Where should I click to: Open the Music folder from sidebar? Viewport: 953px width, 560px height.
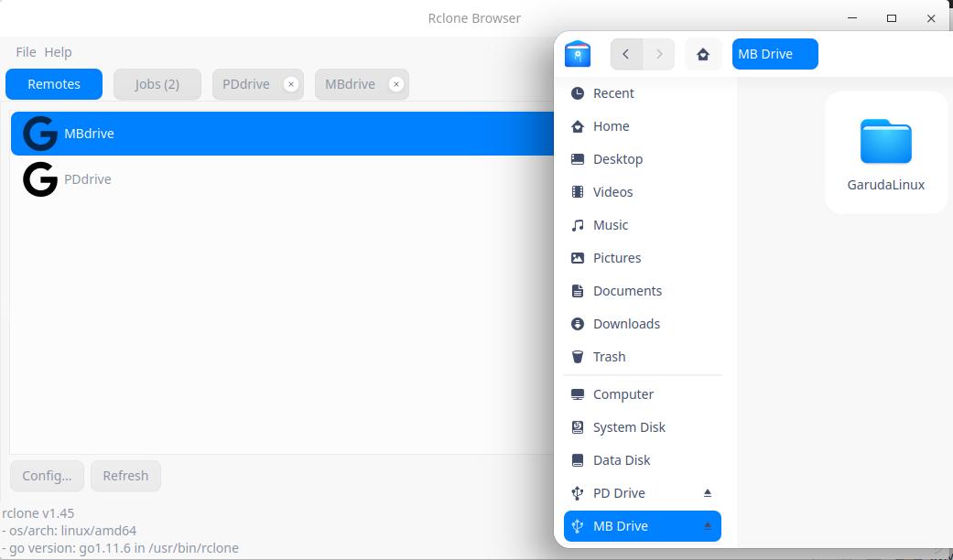611,224
